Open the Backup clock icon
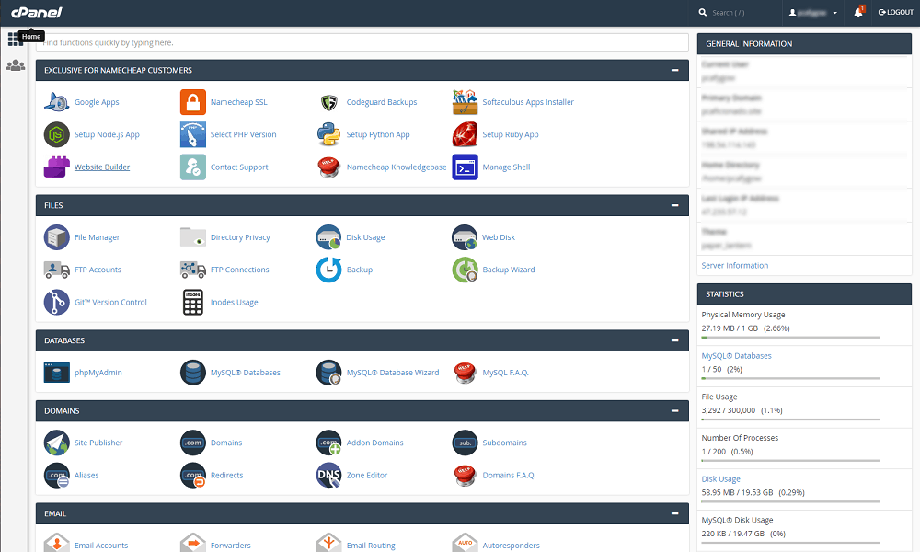The width and height of the screenshot is (920, 552). pyautogui.click(x=329, y=270)
